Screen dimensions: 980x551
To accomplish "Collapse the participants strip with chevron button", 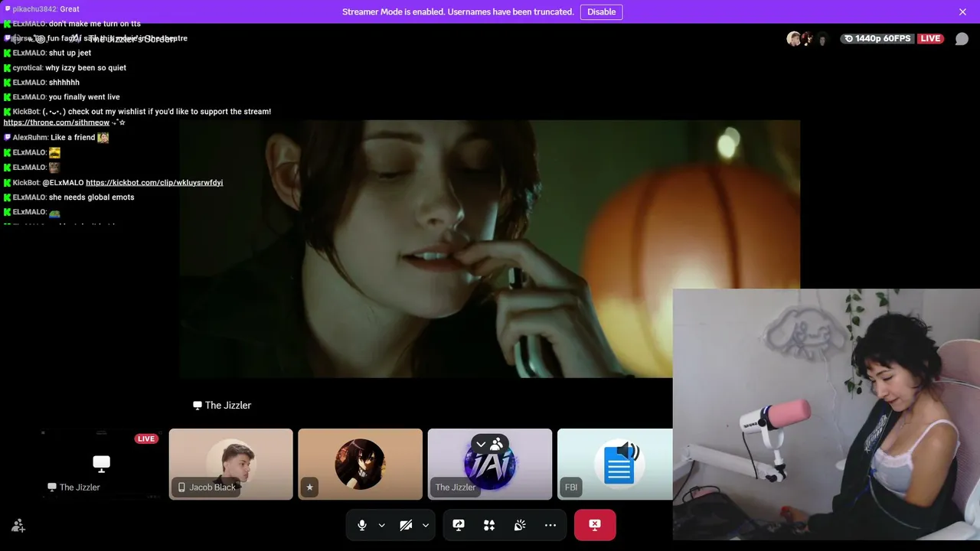I will (481, 444).
